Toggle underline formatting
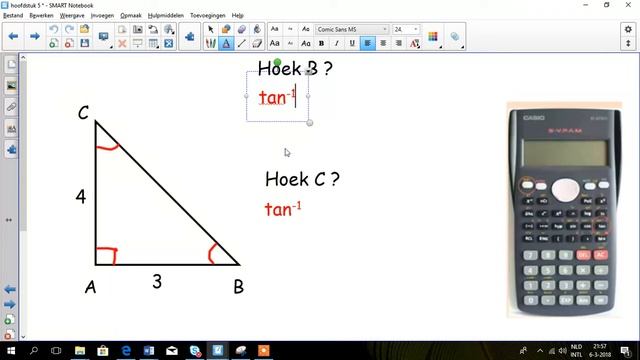This screenshot has height=360, width=640. (x=352, y=43)
